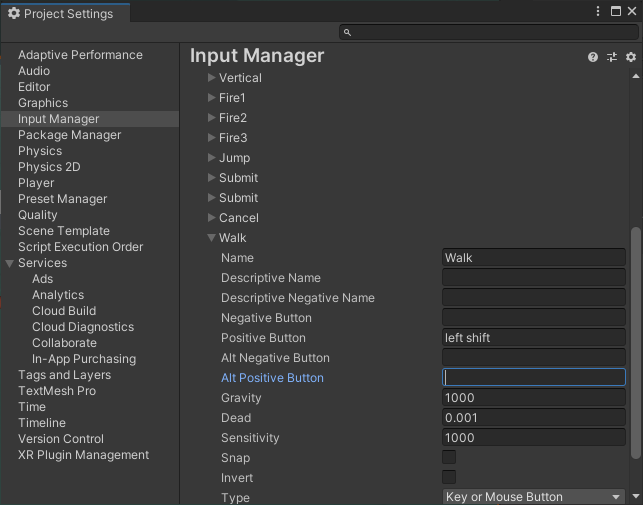This screenshot has height=505, width=643.
Task: Open XR Plugin Management settings
Action: tap(84, 455)
